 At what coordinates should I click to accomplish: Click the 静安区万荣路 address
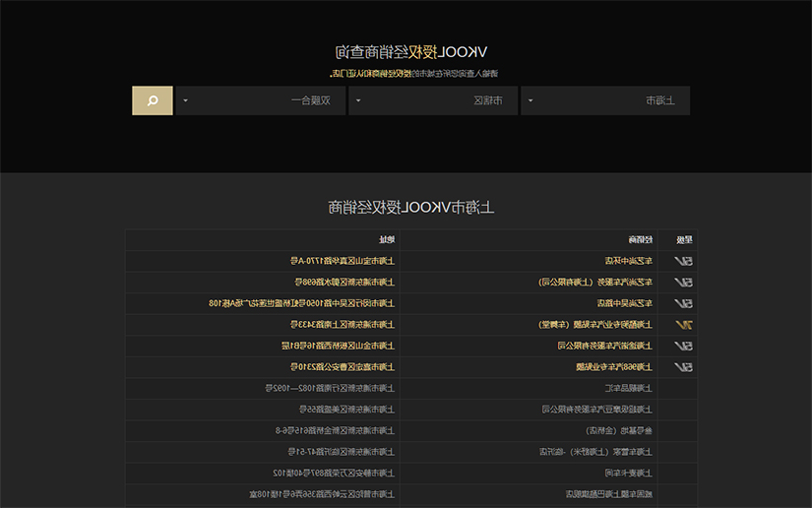[334, 474]
